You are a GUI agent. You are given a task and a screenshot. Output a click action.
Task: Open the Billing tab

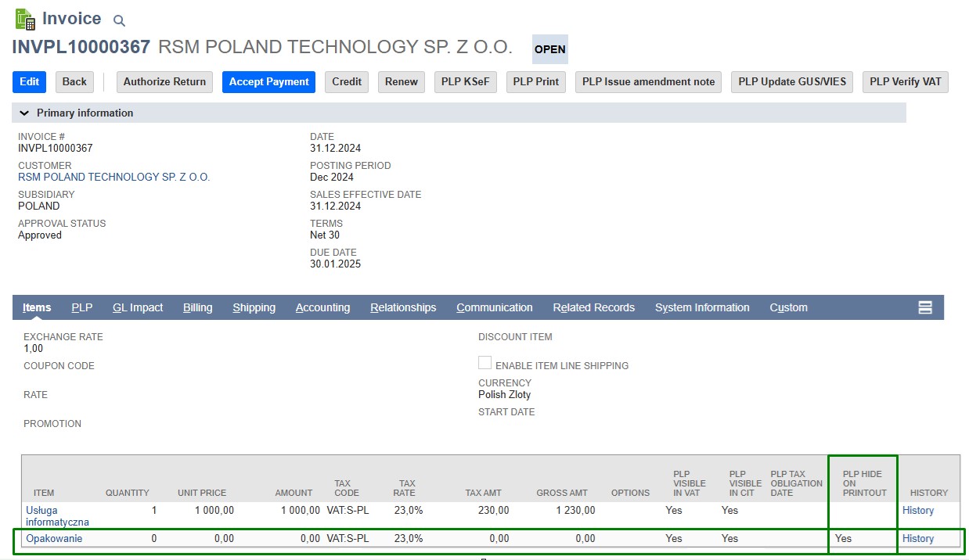pos(197,307)
